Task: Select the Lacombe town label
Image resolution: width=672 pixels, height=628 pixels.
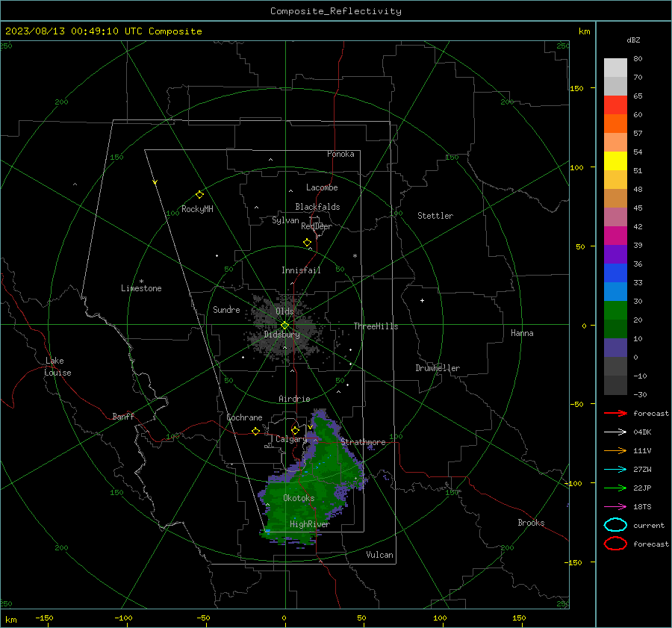Action: tap(322, 187)
